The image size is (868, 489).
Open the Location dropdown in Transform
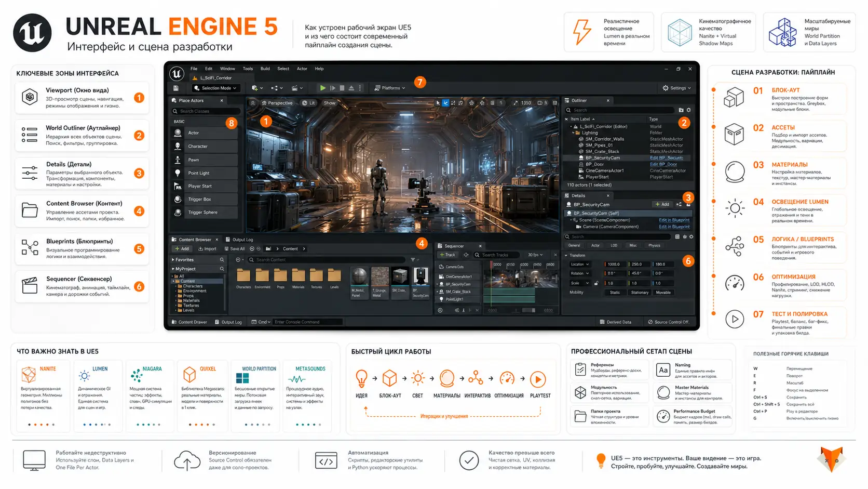(x=580, y=264)
